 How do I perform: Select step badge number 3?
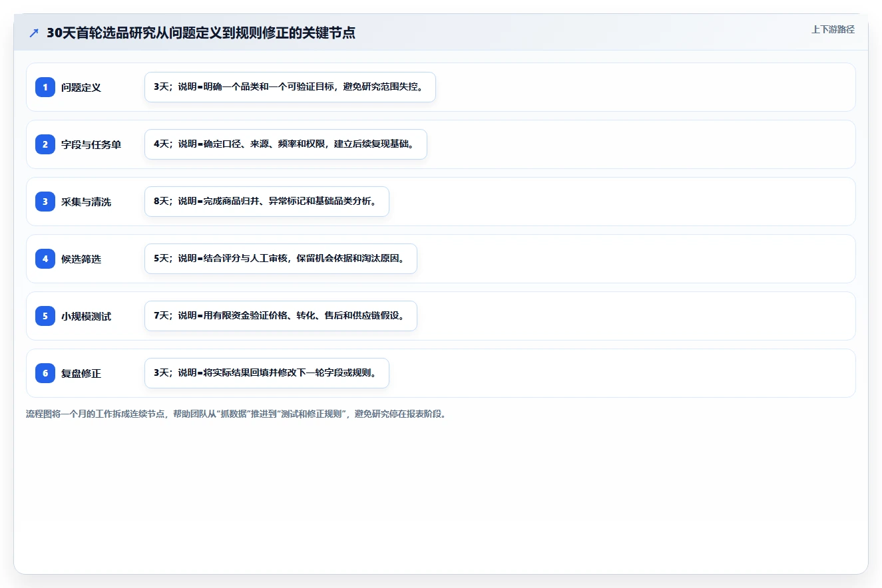(x=45, y=201)
